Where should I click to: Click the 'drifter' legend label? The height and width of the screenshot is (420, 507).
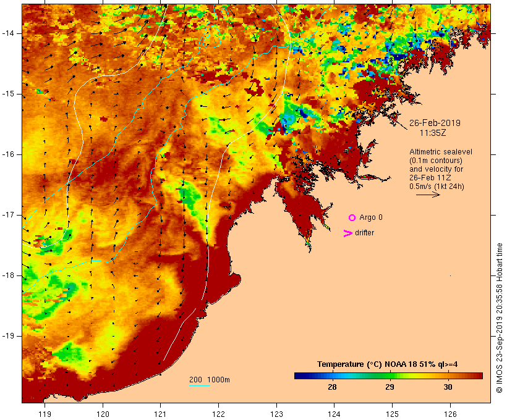pyautogui.click(x=364, y=233)
